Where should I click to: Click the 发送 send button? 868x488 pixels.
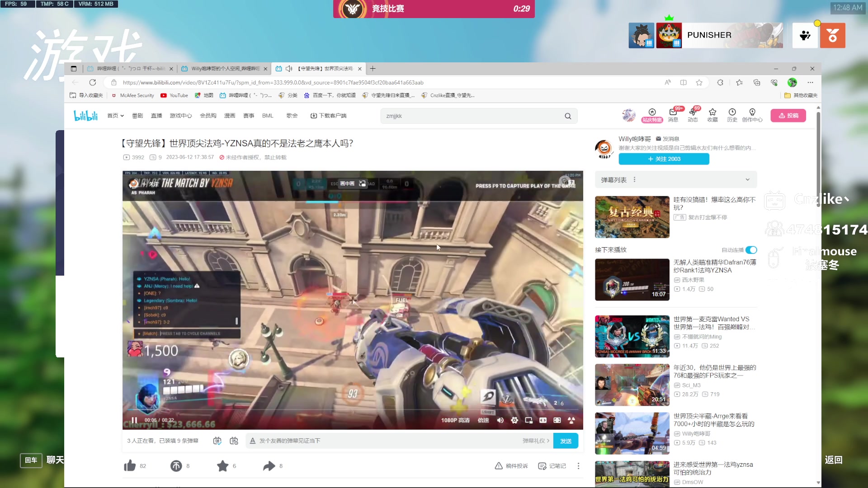pos(566,441)
